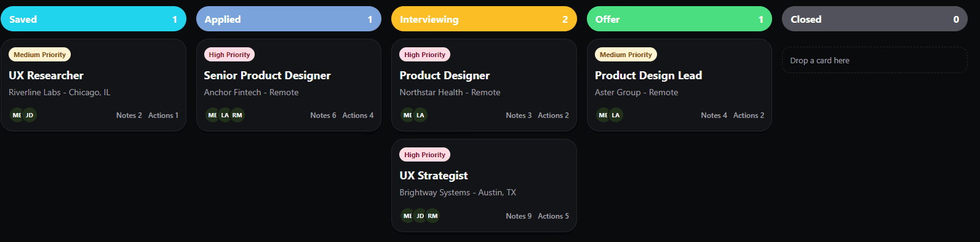Click the Applied column count badge
The height and width of the screenshot is (242, 980).
(370, 20)
